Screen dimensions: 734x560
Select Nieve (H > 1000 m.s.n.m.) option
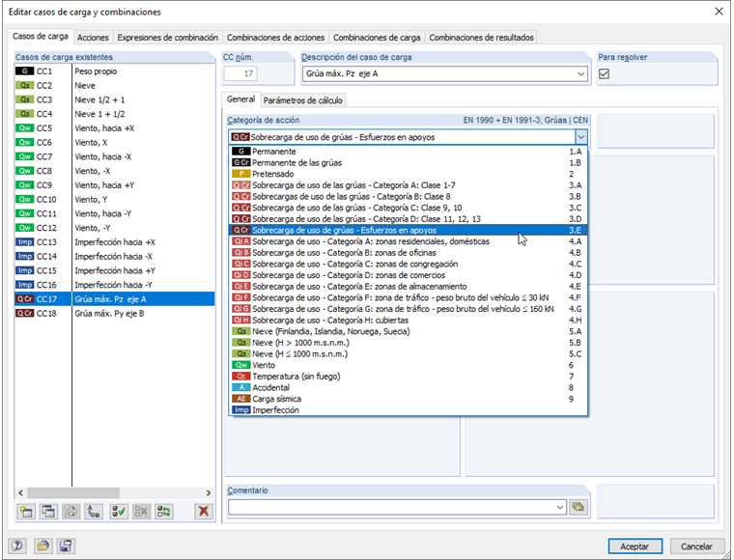click(409, 343)
